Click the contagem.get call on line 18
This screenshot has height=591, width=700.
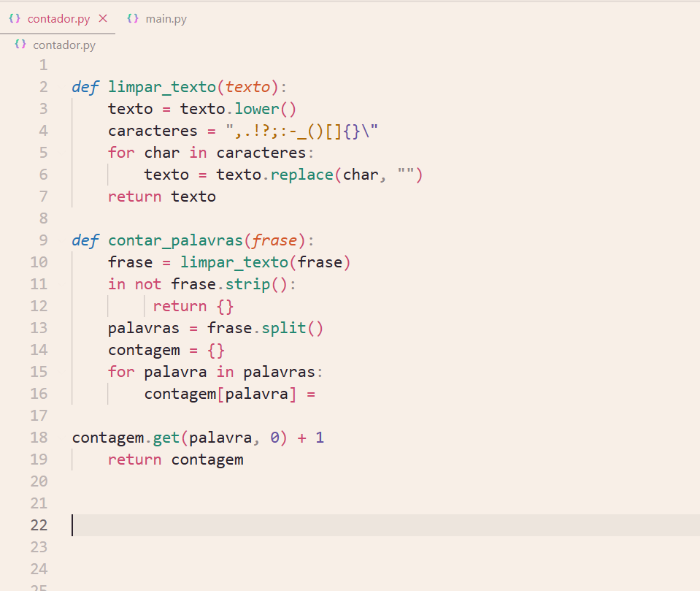pos(180,438)
